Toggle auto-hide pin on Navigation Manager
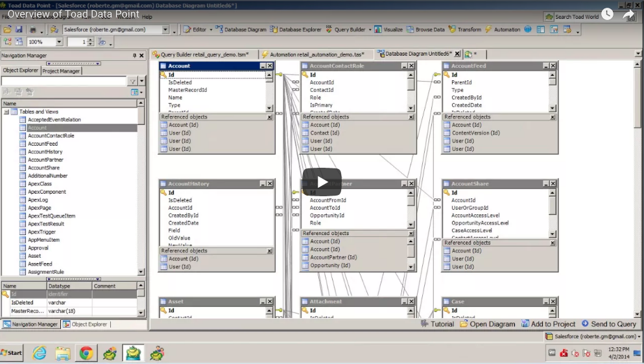 134,56
